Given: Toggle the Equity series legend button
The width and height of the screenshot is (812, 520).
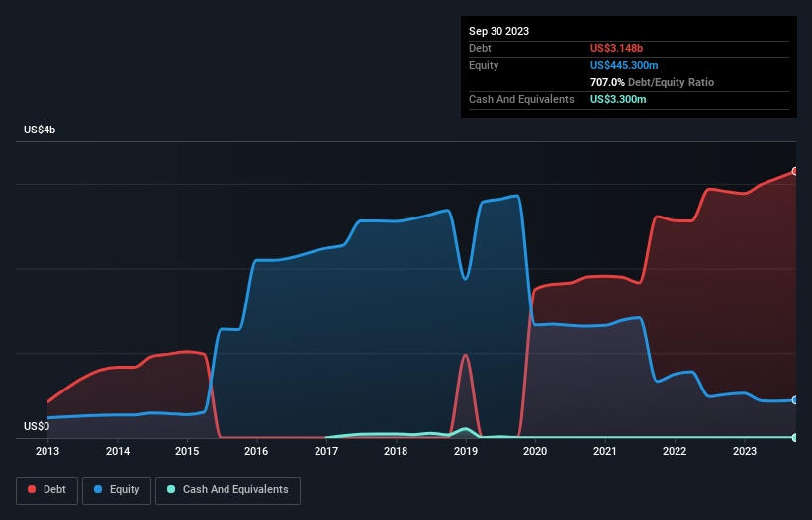Looking at the screenshot, I should coord(117,490).
